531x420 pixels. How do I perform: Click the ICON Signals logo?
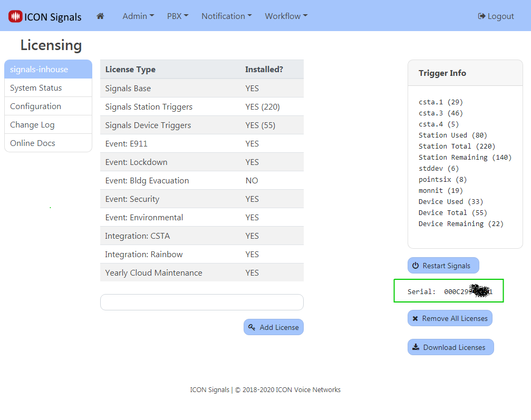[x=45, y=16]
